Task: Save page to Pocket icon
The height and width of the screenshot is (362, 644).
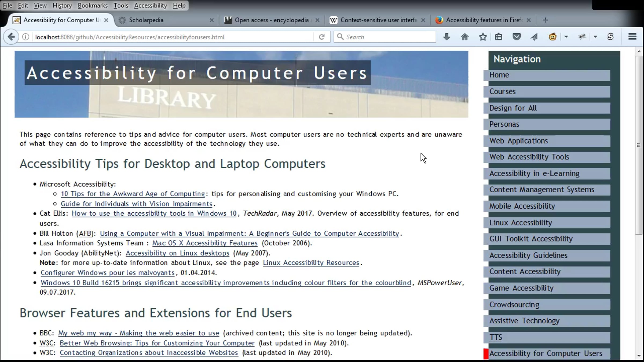Action: coord(517,37)
